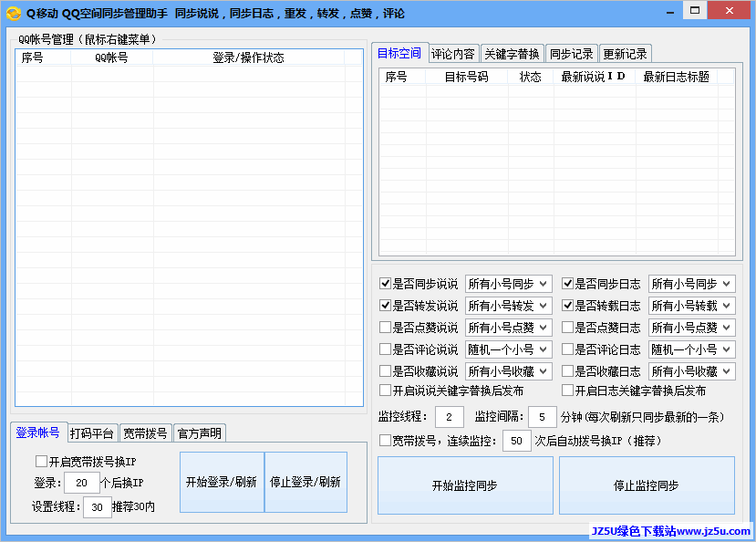Open 随机一个小号 dropdown for 评论说说
Image resolution: width=756 pixels, height=542 pixels.
(508, 349)
